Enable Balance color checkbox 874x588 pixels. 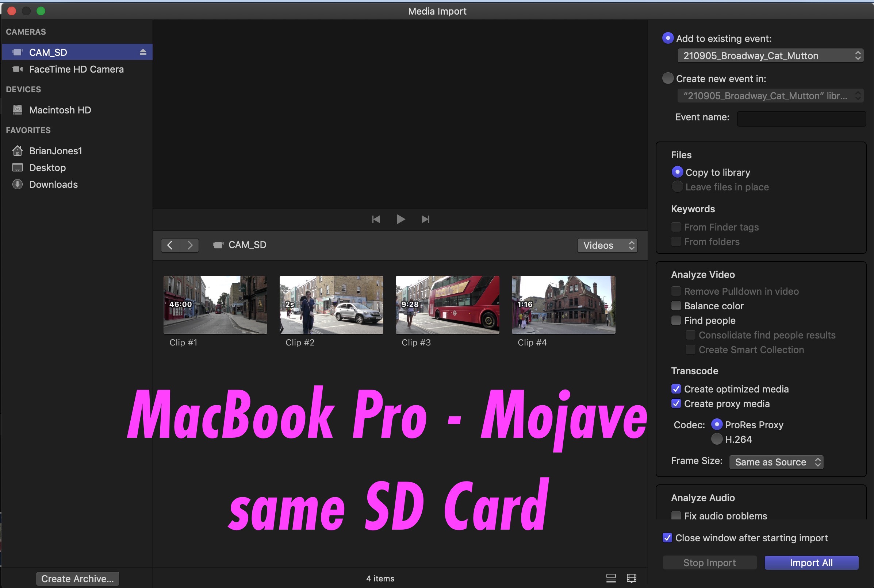(x=676, y=306)
